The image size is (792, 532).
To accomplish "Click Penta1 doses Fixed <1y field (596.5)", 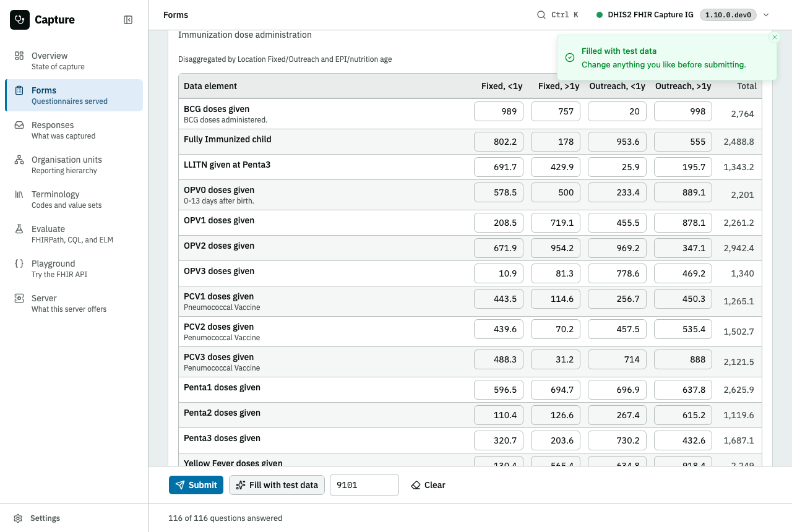I will (499, 390).
